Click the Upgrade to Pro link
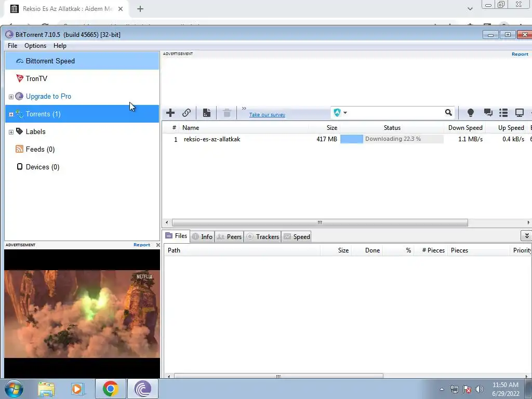The height and width of the screenshot is (399, 532). (48, 96)
